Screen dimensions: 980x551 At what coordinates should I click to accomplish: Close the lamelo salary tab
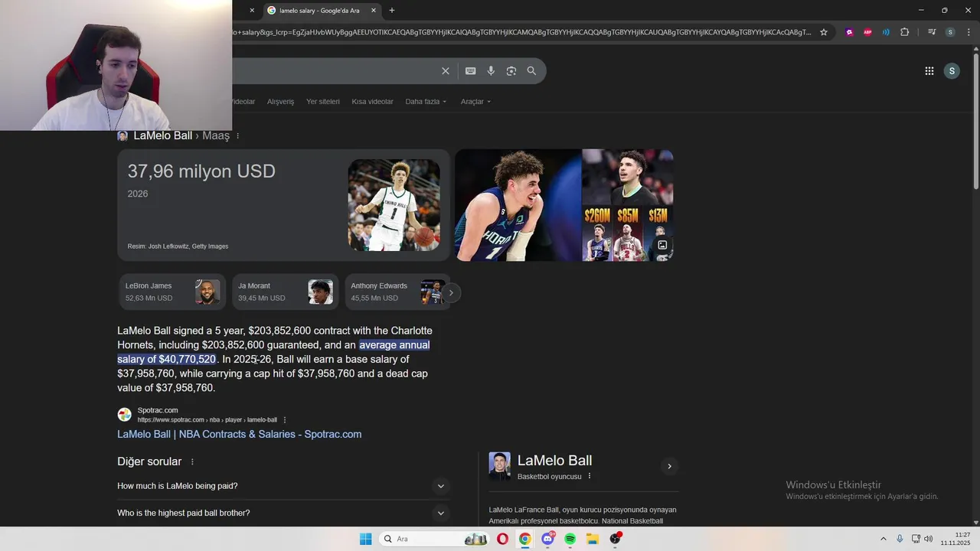pyautogui.click(x=374, y=11)
